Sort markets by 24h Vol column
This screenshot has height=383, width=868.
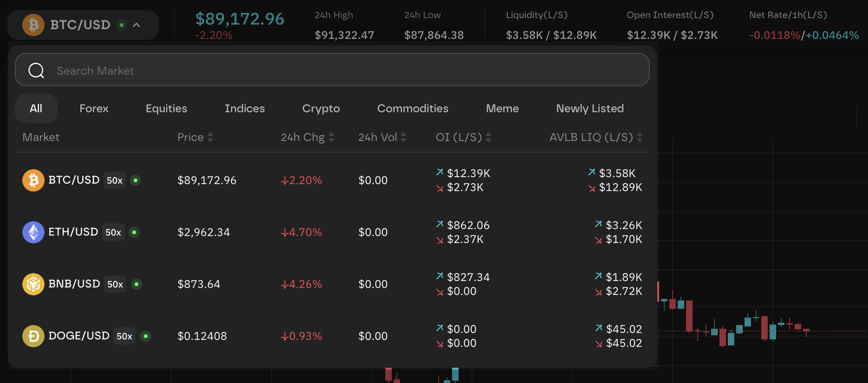pyautogui.click(x=403, y=137)
